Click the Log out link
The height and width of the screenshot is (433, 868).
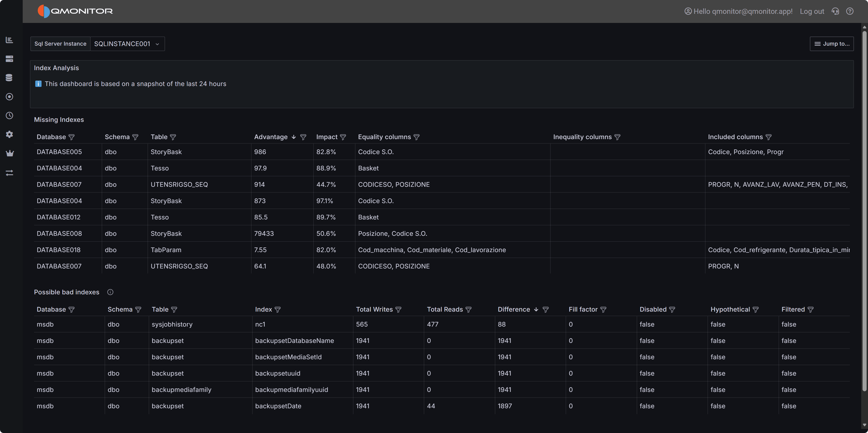(x=812, y=11)
